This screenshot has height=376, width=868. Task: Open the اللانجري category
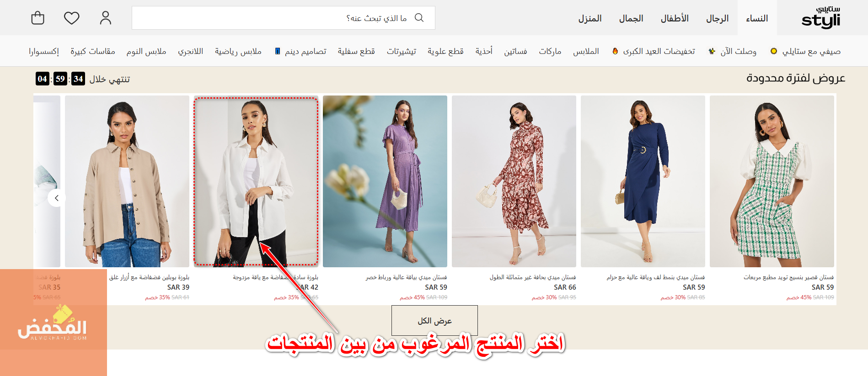[x=190, y=51]
